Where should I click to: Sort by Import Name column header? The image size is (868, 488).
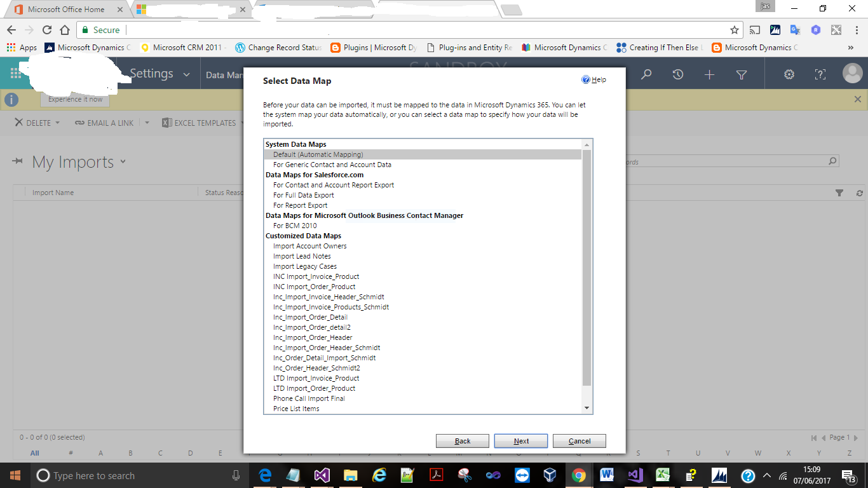pos(53,193)
